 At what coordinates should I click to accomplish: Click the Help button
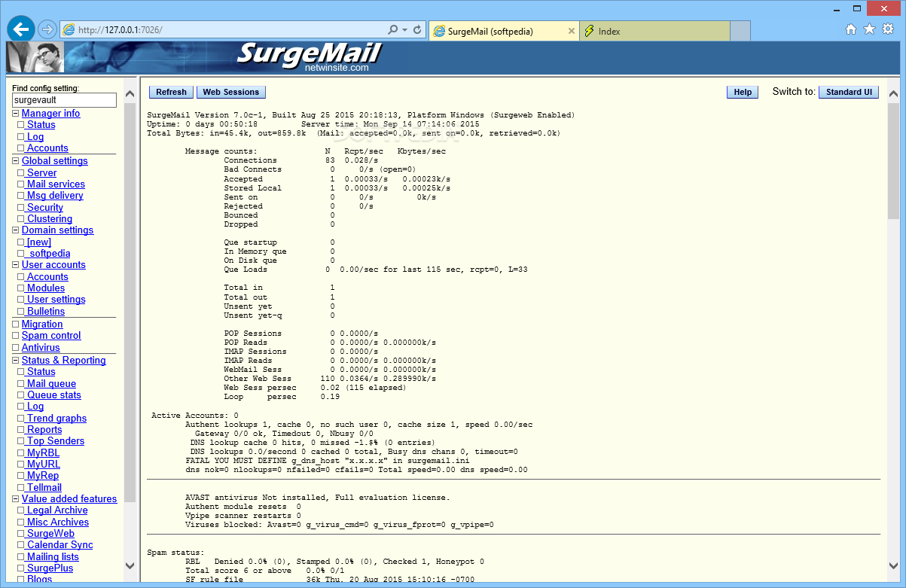point(743,92)
